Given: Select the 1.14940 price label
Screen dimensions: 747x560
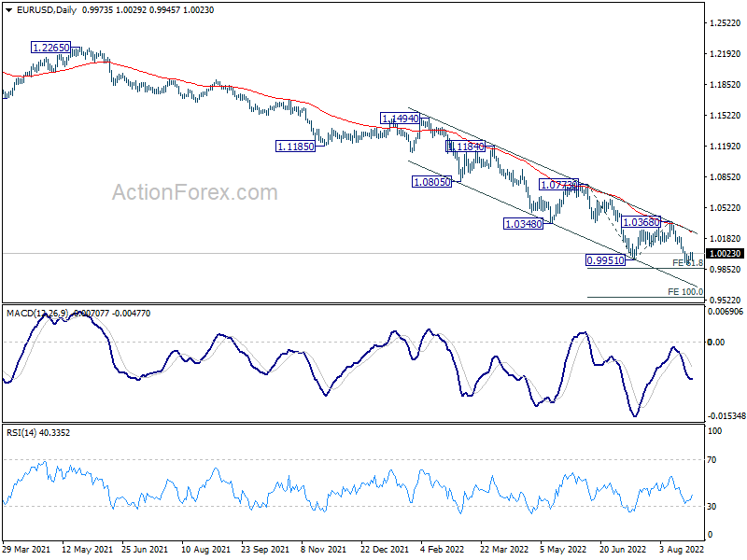Looking at the screenshot, I should click(400, 119).
